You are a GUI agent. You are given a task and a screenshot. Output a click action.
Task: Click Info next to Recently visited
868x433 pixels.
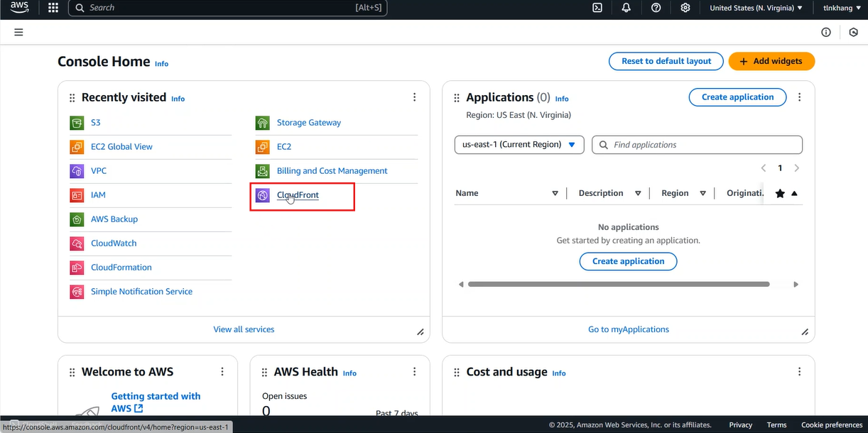click(178, 99)
